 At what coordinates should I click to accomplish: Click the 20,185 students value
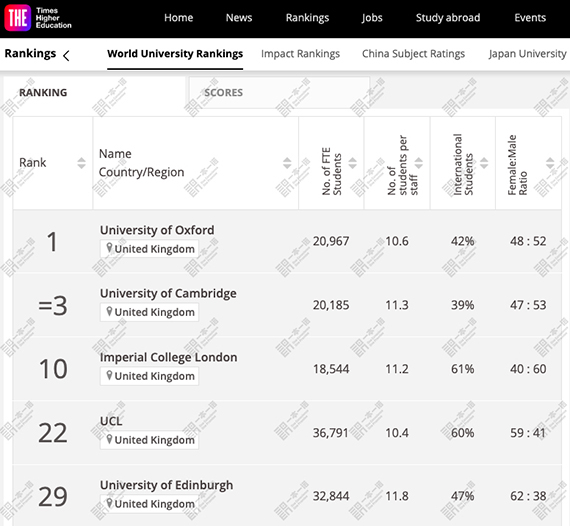(x=331, y=305)
